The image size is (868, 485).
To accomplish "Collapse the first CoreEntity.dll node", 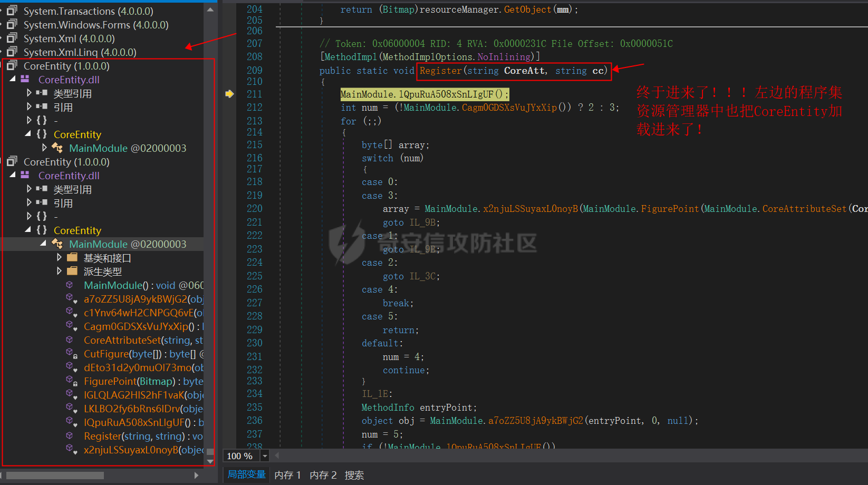I will click(13, 79).
